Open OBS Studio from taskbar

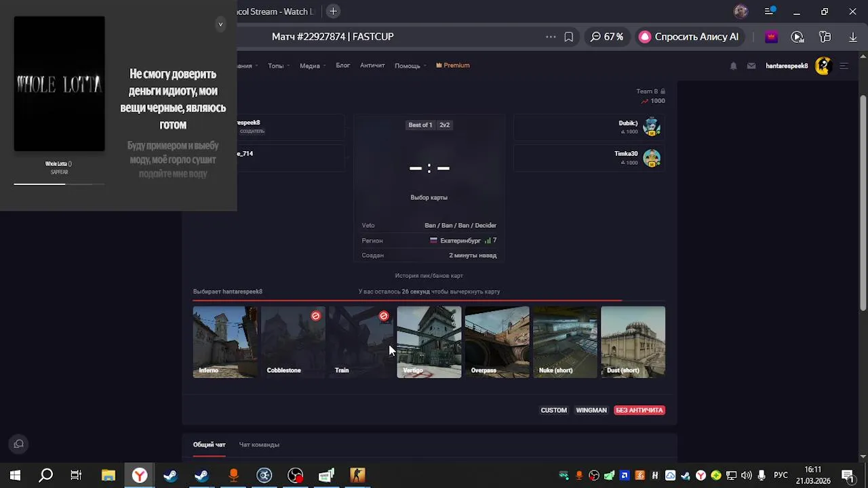pyautogui.click(x=296, y=475)
